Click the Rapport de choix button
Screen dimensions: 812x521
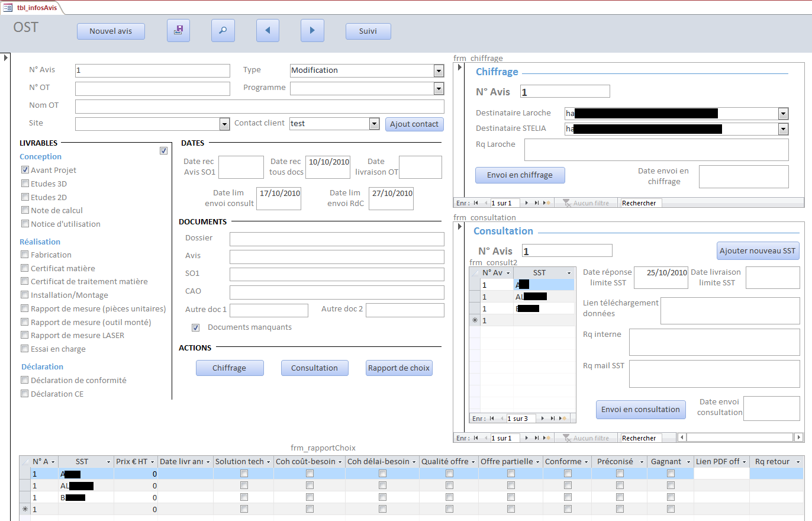click(x=399, y=368)
